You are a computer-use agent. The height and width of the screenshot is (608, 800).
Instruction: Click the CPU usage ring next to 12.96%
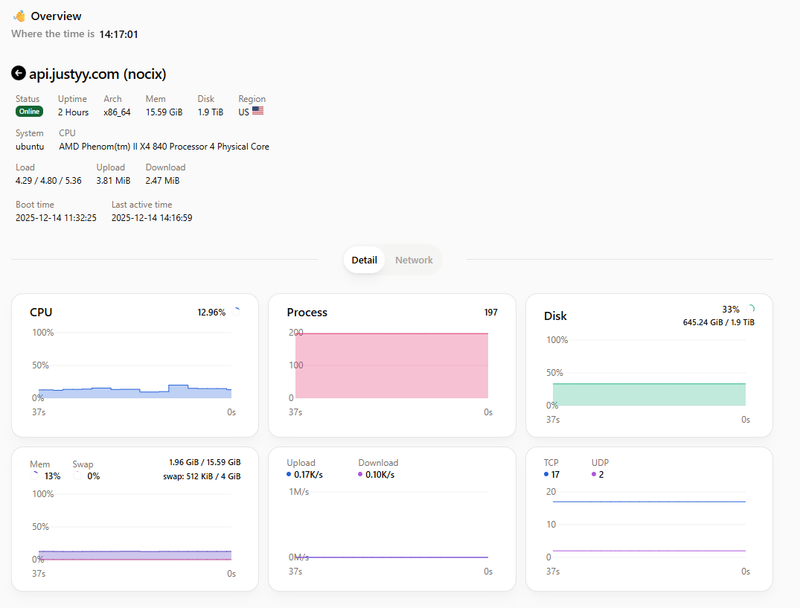coord(235,312)
